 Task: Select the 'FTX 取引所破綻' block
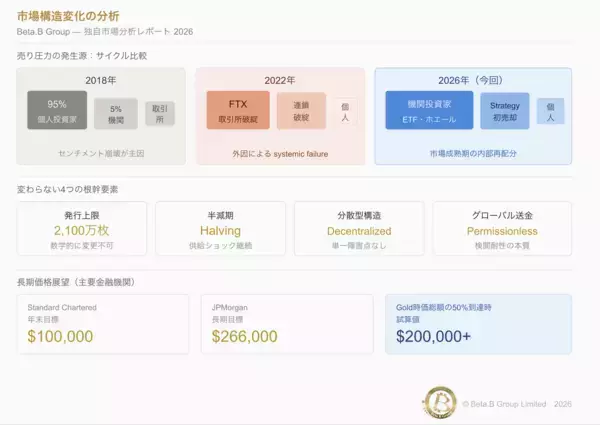pos(238,110)
